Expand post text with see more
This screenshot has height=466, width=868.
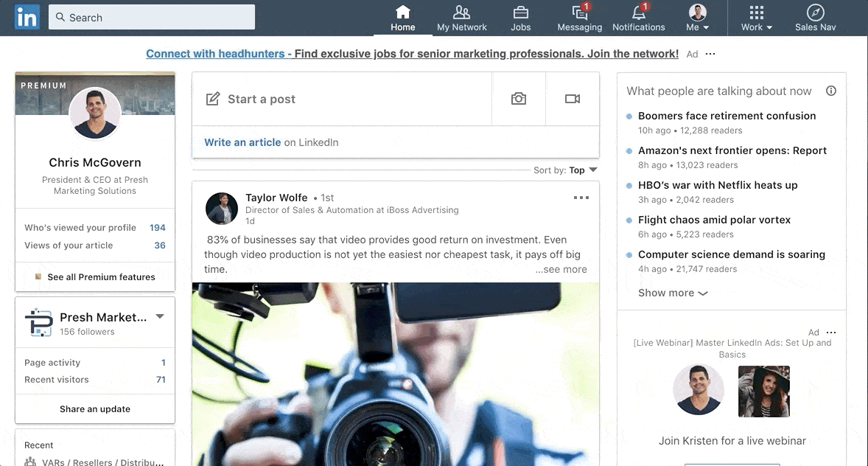(561, 269)
